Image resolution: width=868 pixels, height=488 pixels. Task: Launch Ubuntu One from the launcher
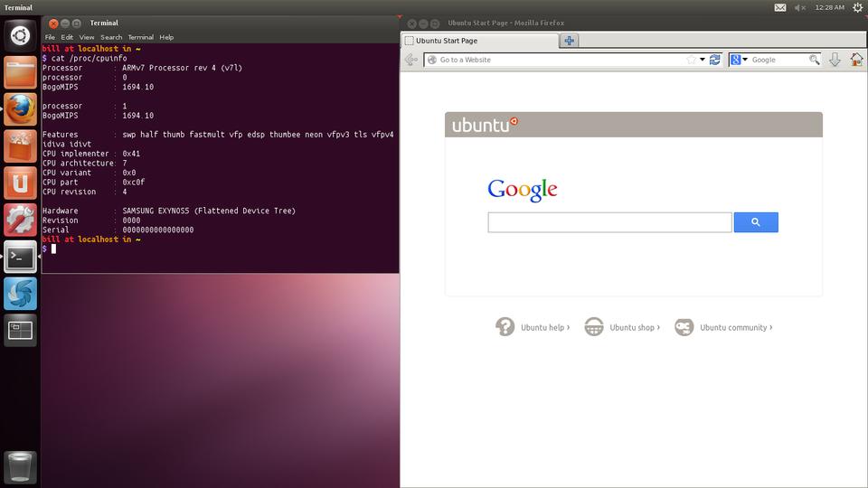20,183
